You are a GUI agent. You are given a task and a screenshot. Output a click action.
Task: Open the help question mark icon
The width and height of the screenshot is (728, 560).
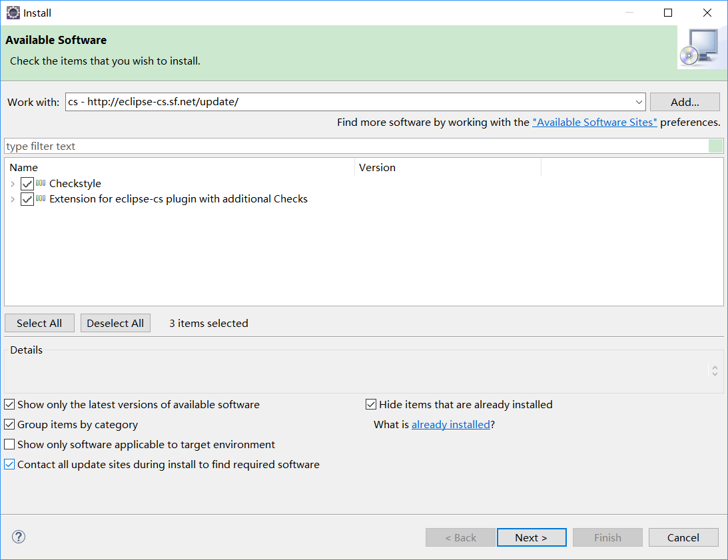19,537
